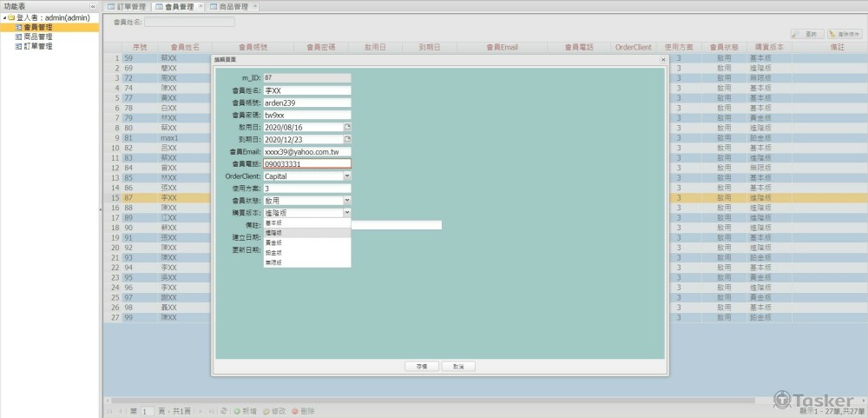Open the 會員狀態 dropdown
Image resolution: width=868 pixels, height=418 pixels.
pyautogui.click(x=347, y=201)
